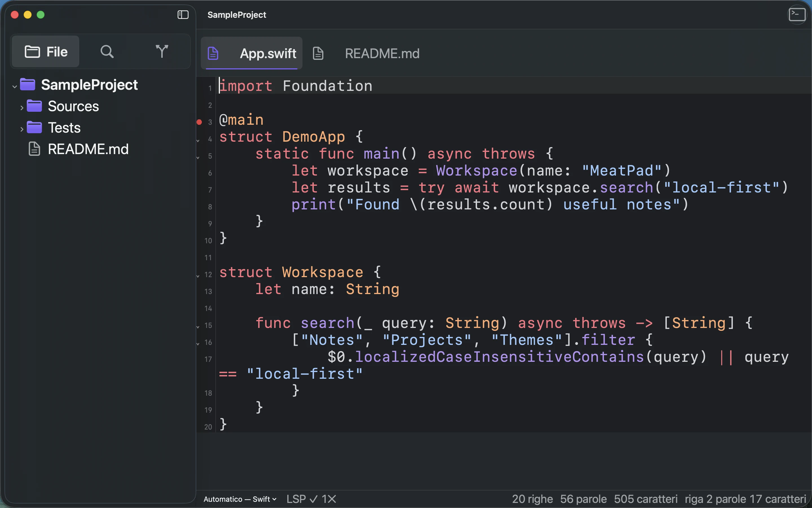Click line number 10 in the gutter

pyautogui.click(x=208, y=240)
